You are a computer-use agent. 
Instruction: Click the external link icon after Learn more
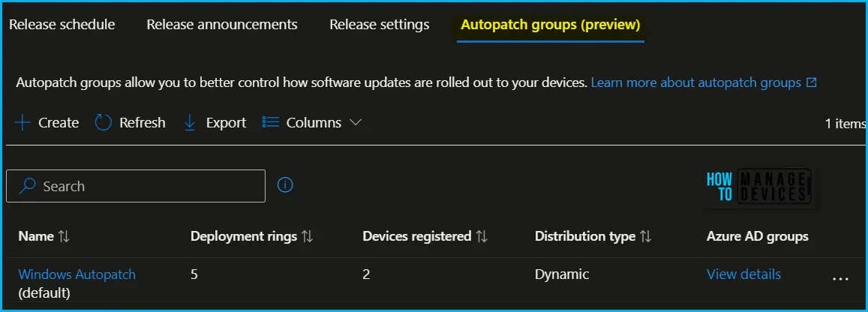(x=812, y=83)
